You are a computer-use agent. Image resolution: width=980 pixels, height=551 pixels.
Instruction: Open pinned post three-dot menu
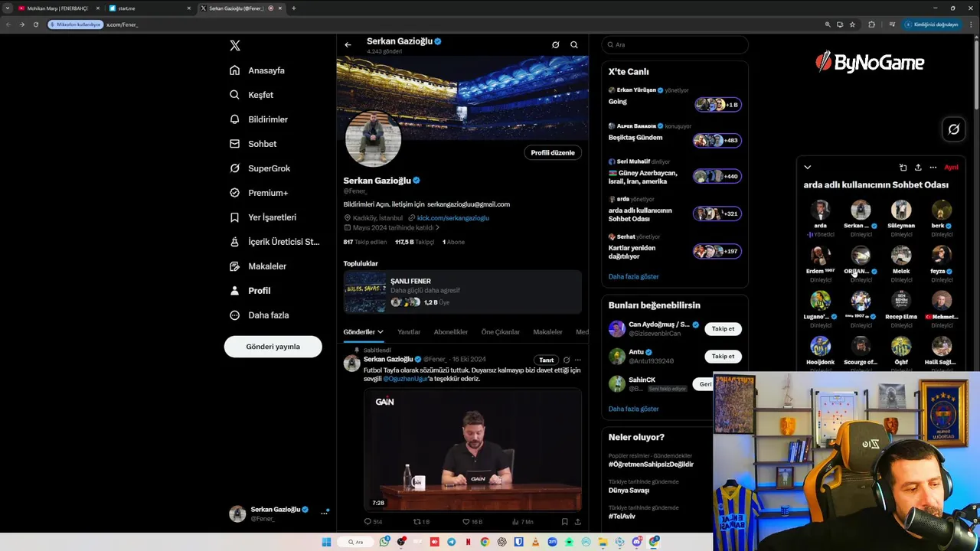pyautogui.click(x=577, y=360)
